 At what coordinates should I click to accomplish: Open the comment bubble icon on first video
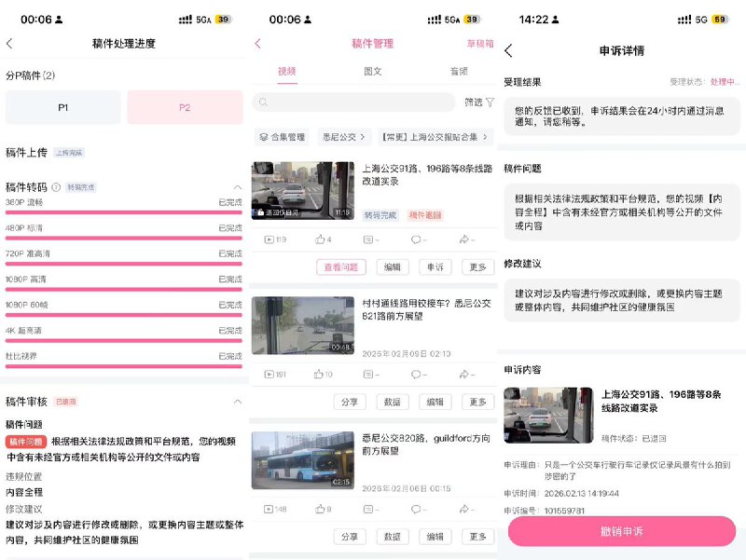click(x=416, y=239)
